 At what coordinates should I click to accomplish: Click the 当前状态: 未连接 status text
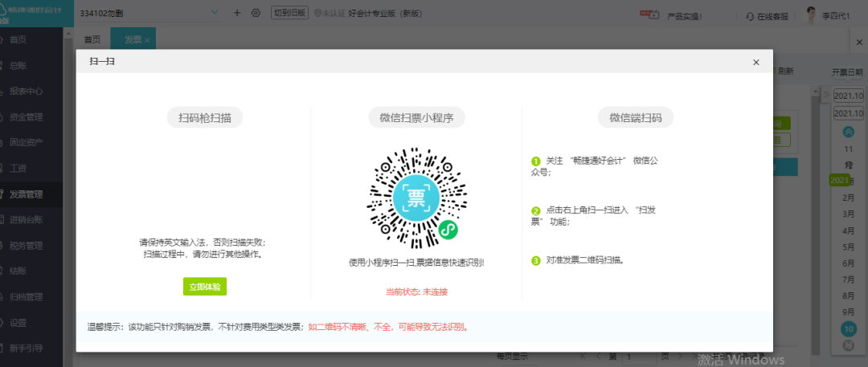[416, 292]
